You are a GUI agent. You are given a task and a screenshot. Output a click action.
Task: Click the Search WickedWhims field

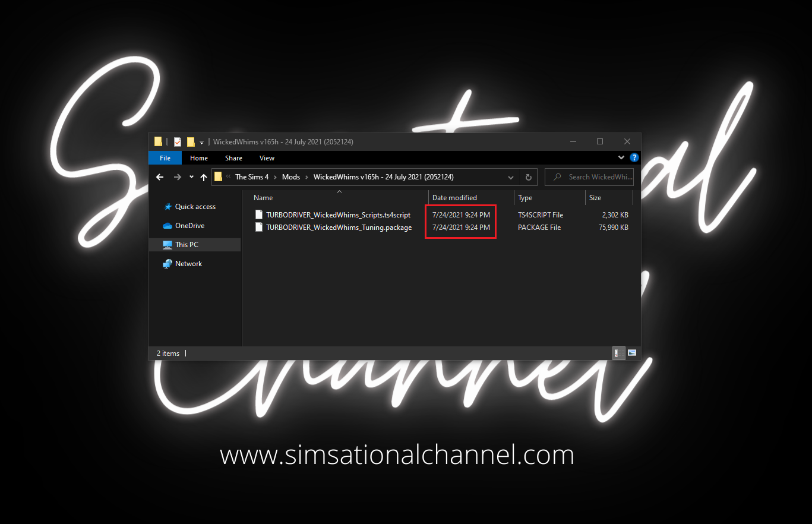click(590, 177)
